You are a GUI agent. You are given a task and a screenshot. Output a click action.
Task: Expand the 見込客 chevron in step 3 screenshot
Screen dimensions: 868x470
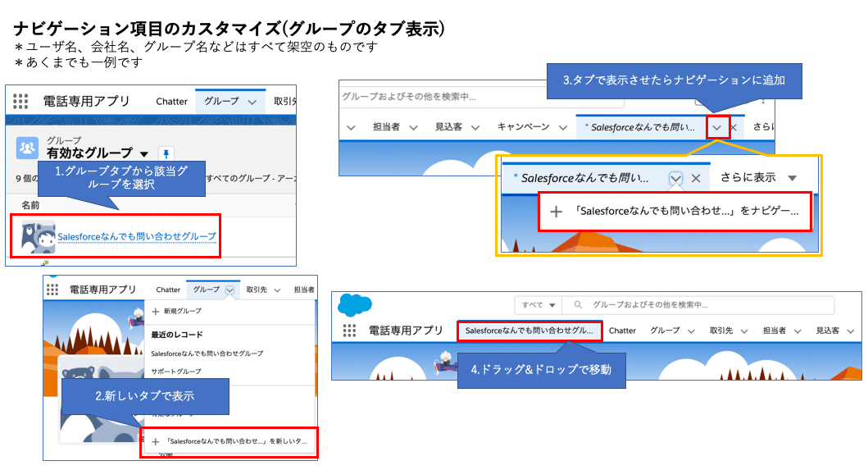(x=475, y=127)
